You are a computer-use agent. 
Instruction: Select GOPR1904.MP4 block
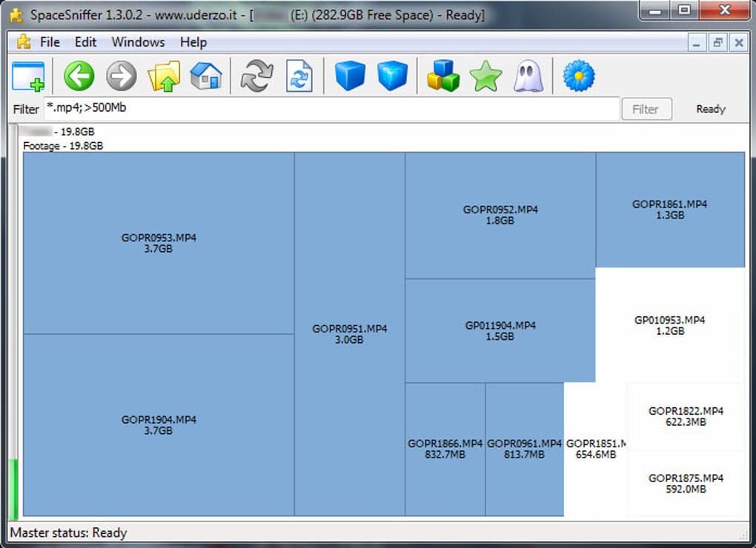pos(159,425)
